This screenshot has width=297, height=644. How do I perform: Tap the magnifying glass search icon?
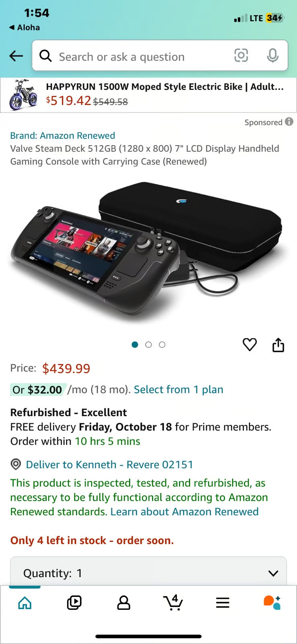click(x=45, y=56)
